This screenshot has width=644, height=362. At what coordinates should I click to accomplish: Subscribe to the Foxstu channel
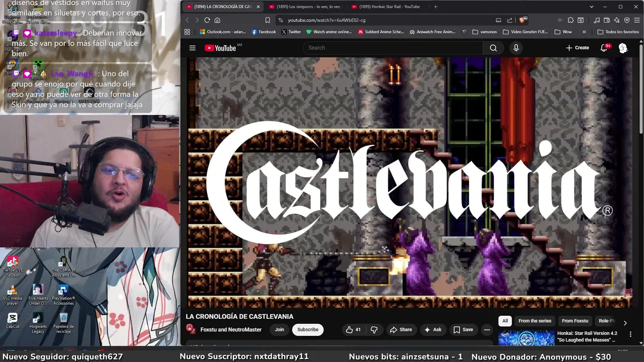point(307,330)
